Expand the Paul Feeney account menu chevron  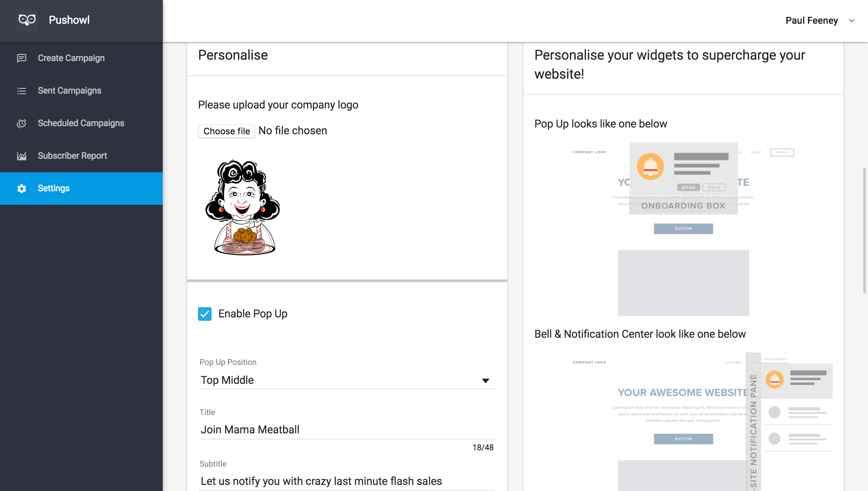click(x=852, y=21)
